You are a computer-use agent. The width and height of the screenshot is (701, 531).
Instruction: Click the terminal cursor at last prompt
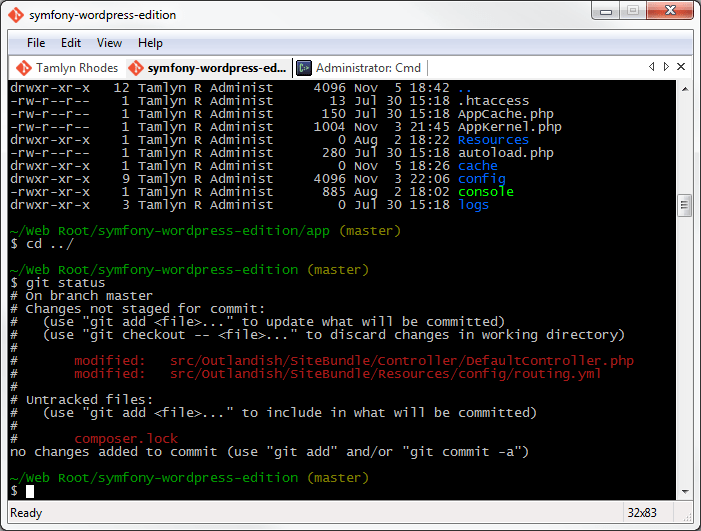coord(30,491)
